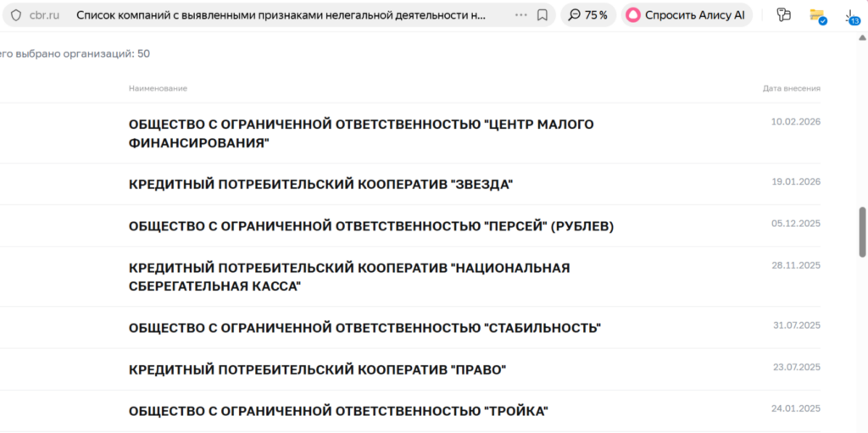Screen dimensions: 868x433
Task: Open the cooperative "ЗВЕЗДА" entry
Action: point(321,185)
